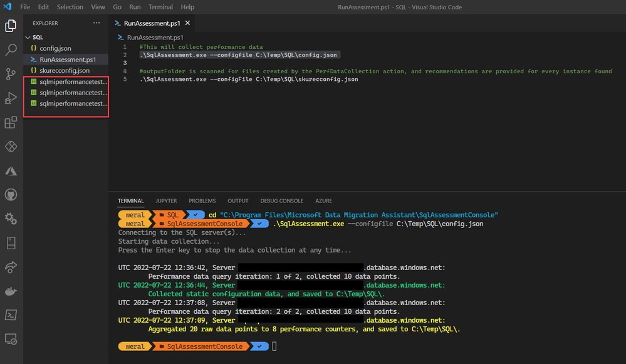Open skurecconfig.json from the Explorer

[x=66, y=70]
